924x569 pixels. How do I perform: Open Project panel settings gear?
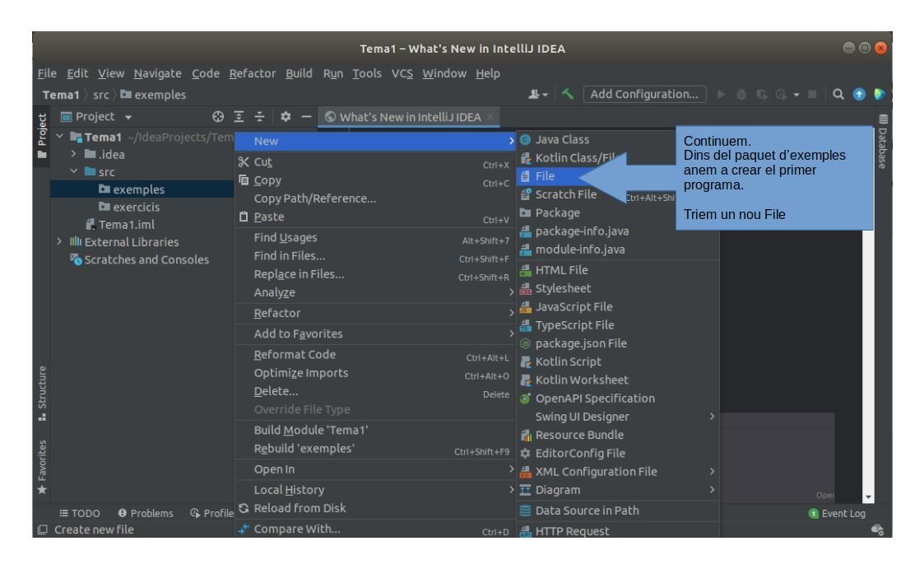(x=286, y=117)
